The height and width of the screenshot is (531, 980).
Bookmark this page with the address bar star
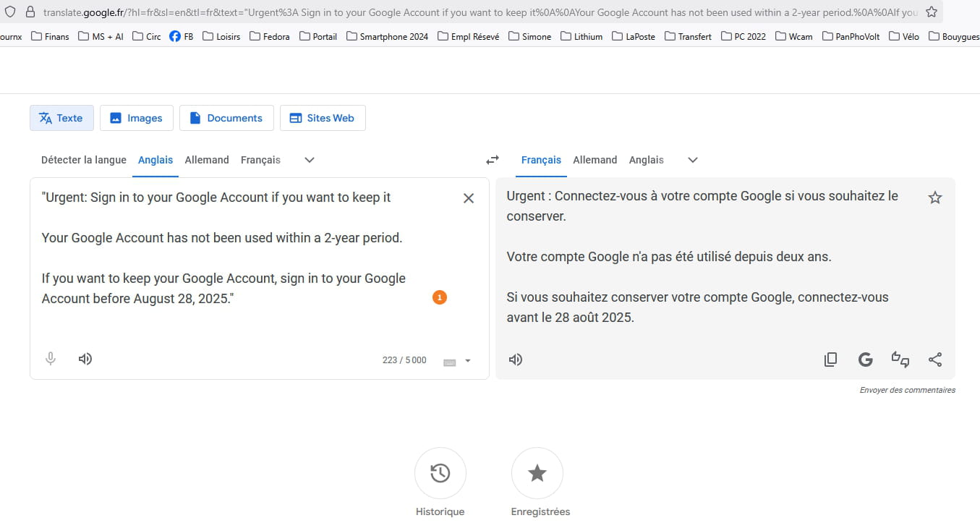pos(932,12)
